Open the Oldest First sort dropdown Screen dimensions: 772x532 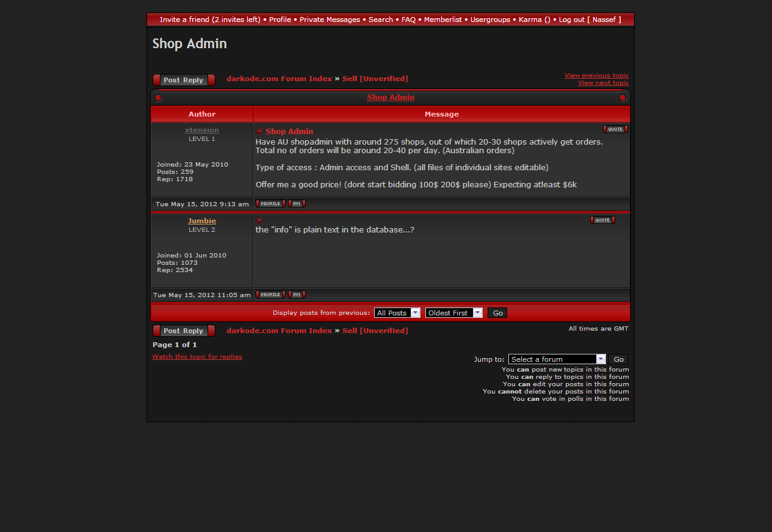453,313
